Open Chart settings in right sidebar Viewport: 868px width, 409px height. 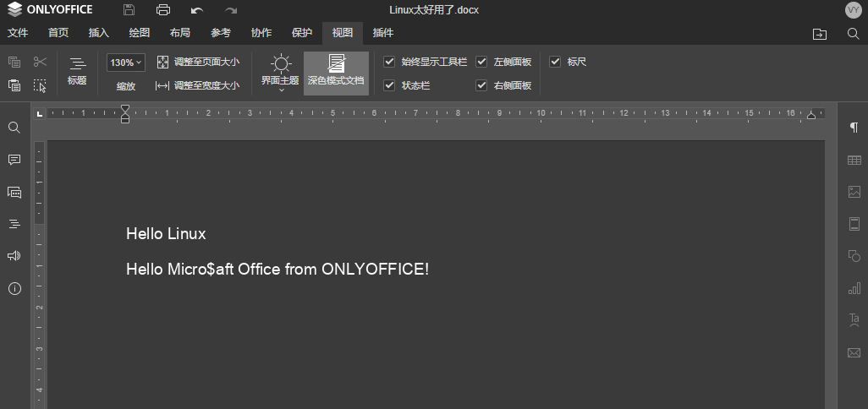click(x=854, y=288)
